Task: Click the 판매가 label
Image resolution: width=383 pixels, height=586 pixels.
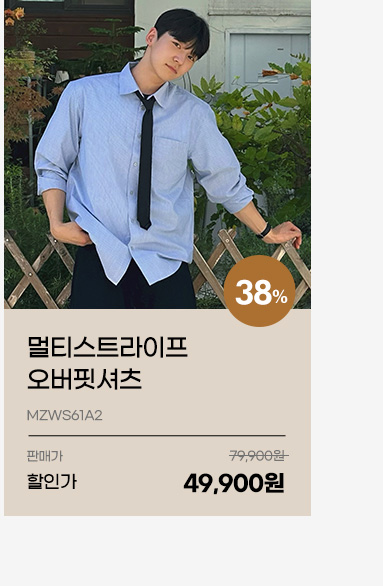Action: click(45, 456)
